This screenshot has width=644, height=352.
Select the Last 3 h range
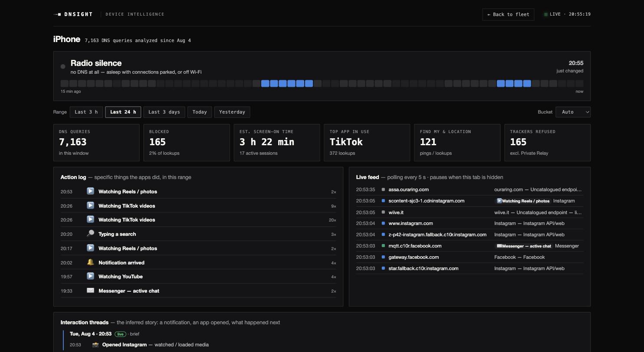[86, 112]
